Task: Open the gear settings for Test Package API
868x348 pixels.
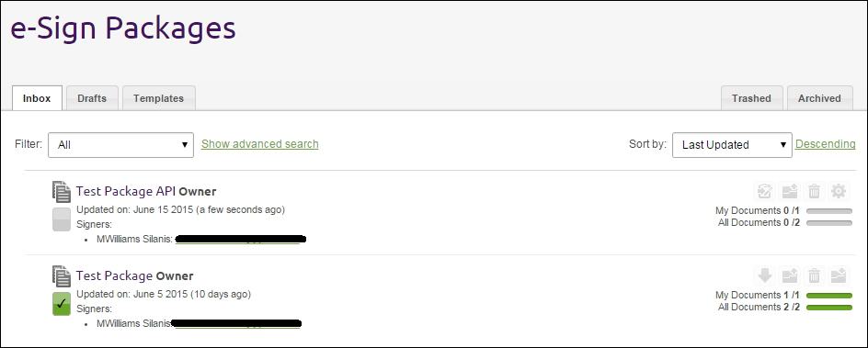Action: [x=839, y=192]
